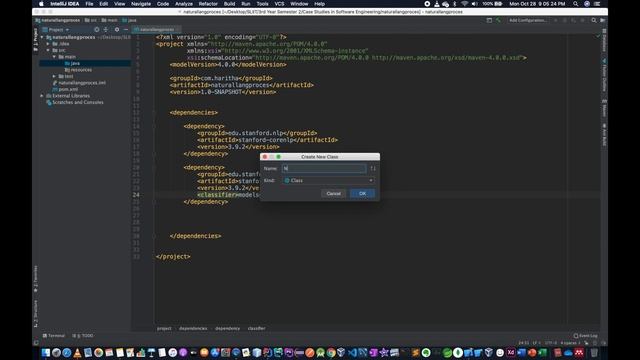Click the locate-file target icon in Project panel

[96, 29]
